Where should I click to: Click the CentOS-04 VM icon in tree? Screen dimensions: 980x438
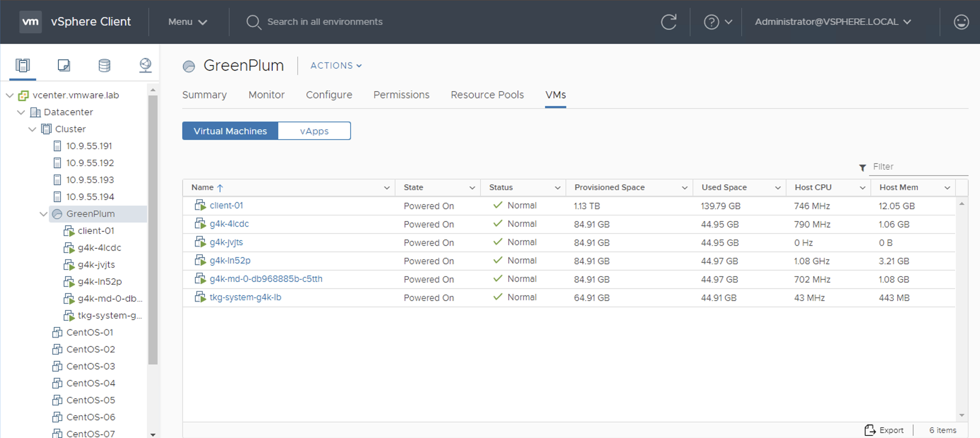57,383
